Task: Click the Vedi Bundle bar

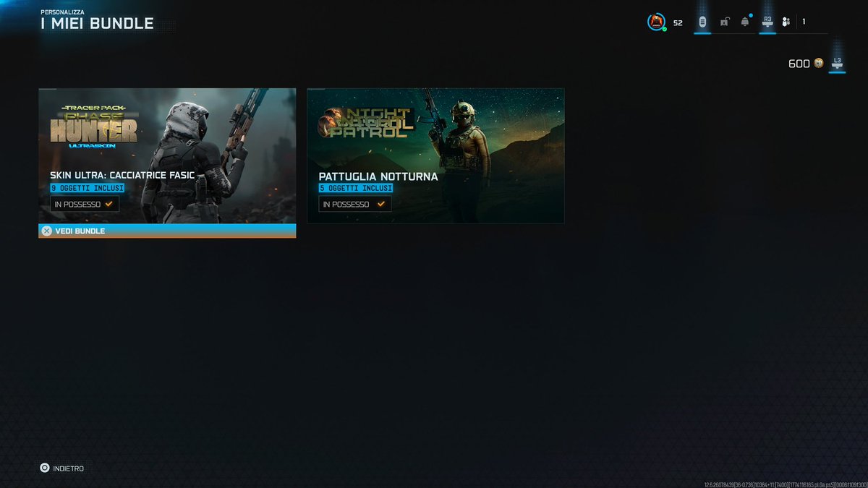Action: [x=167, y=231]
